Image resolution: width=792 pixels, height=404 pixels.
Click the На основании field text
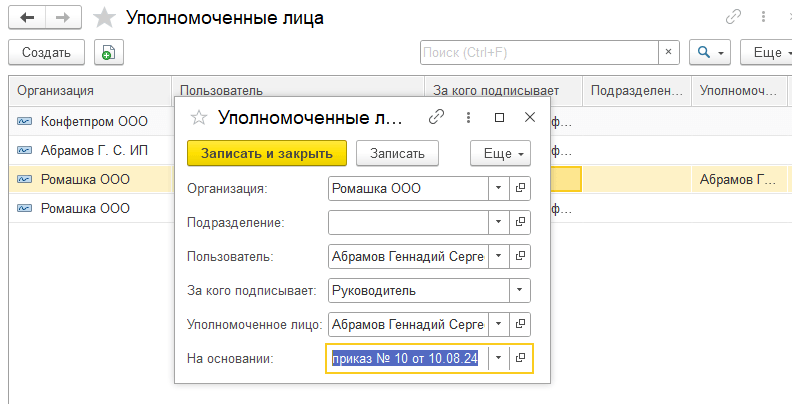click(405, 359)
